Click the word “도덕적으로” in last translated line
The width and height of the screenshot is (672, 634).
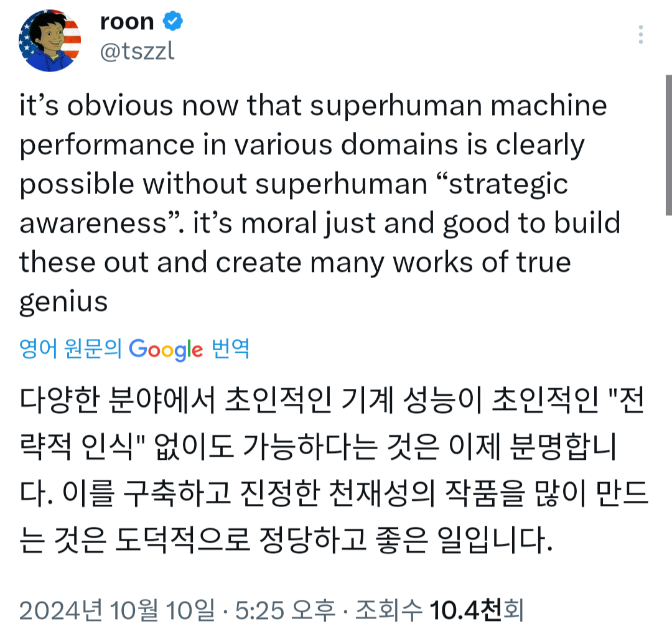(182, 539)
